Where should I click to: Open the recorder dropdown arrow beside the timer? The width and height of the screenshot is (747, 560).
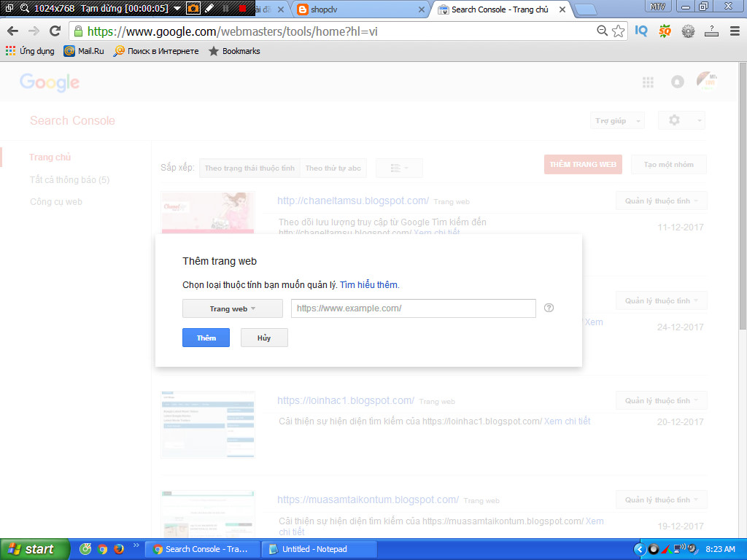click(x=177, y=9)
